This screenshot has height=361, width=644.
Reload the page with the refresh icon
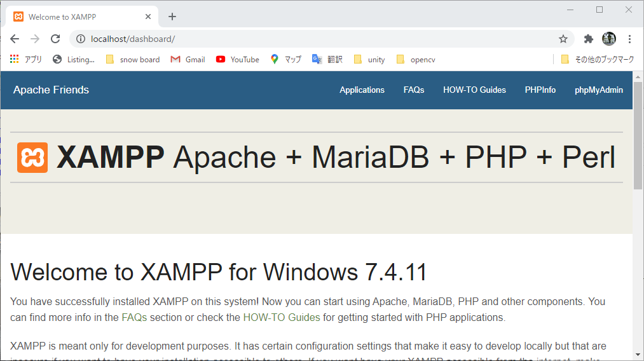55,39
